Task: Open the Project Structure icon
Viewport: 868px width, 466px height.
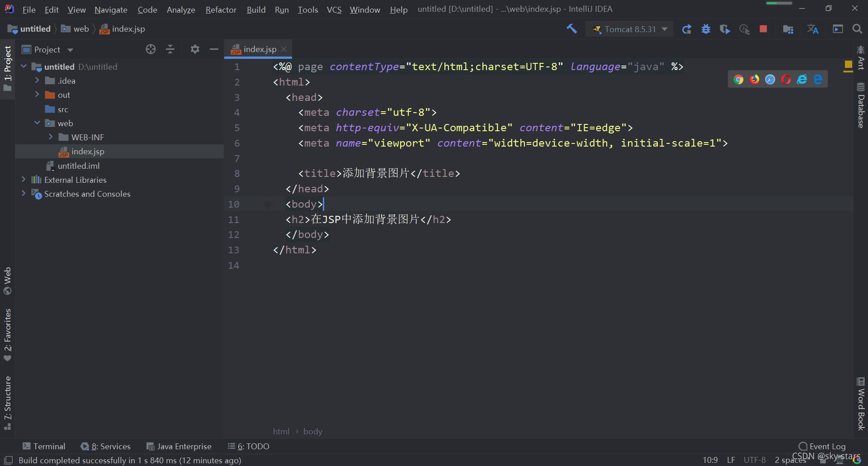Action: [788, 29]
